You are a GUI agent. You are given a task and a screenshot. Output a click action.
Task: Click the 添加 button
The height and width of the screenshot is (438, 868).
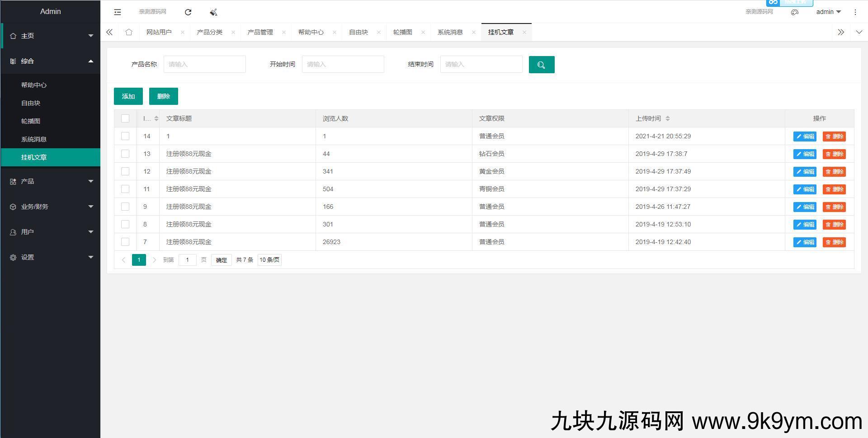(x=128, y=96)
